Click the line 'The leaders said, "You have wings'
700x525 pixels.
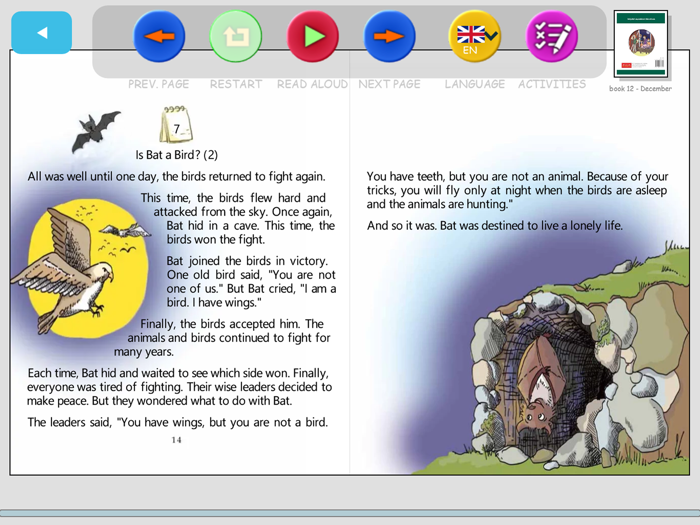click(x=178, y=422)
